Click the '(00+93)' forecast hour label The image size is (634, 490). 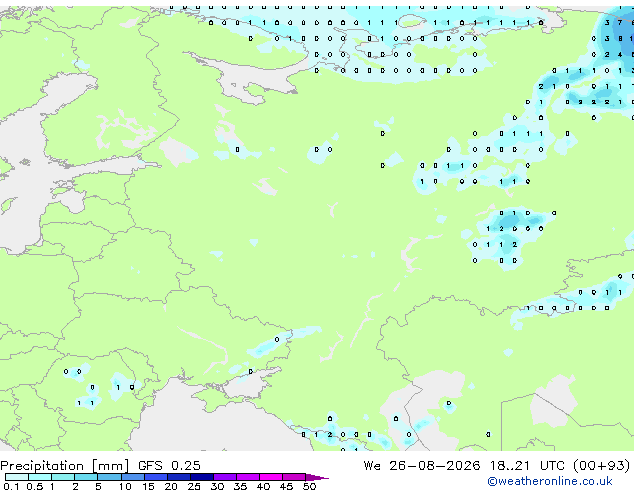pyautogui.click(x=602, y=466)
